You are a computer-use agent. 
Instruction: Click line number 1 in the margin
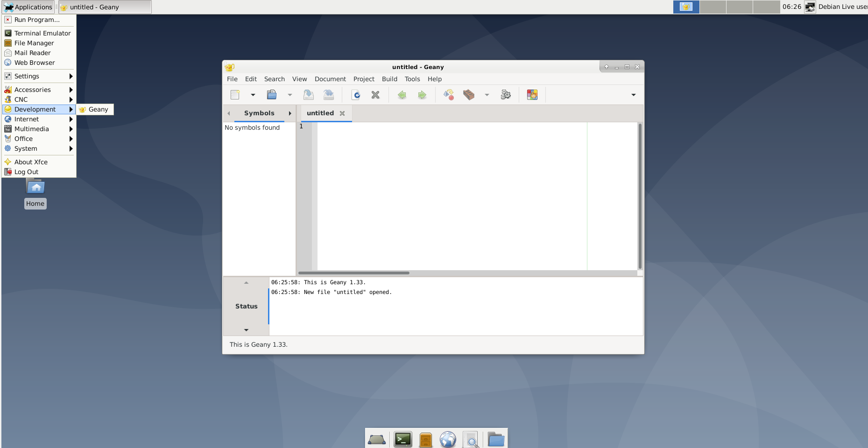pyautogui.click(x=301, y=126)
